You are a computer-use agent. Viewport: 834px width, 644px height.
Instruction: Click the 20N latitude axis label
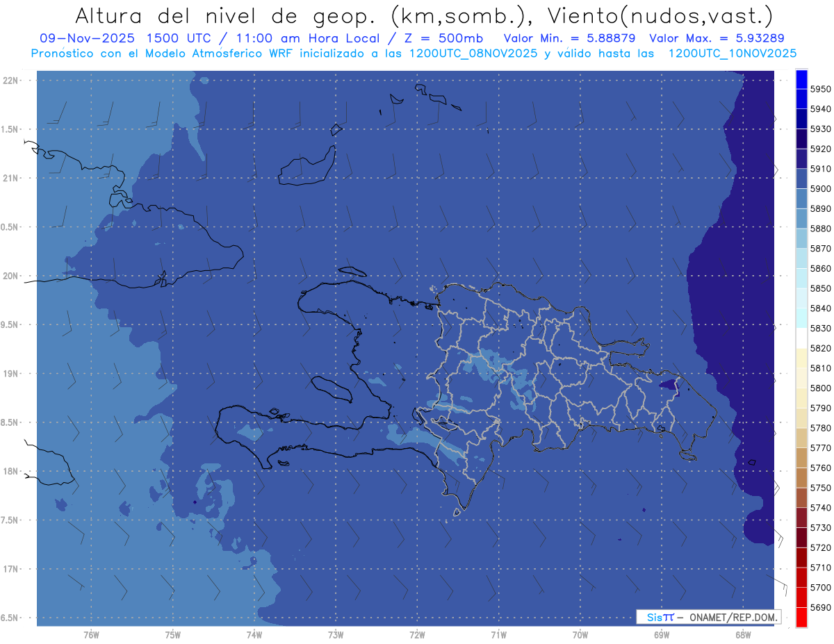click(x=10, y=276)
